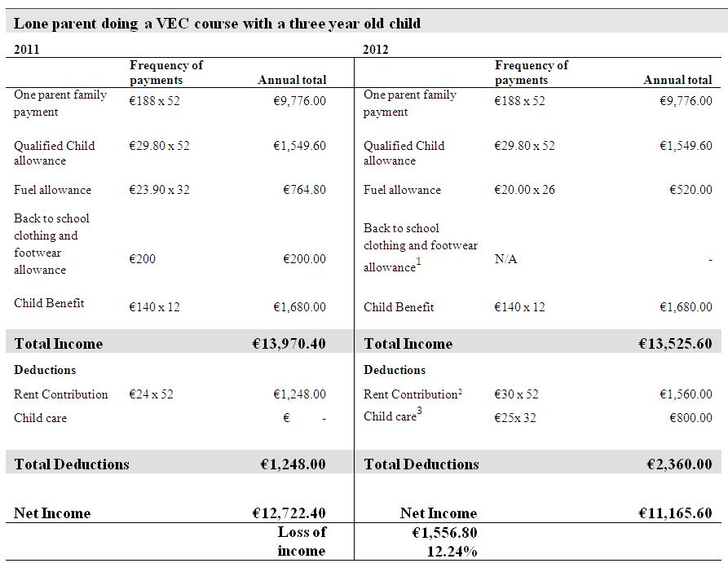Select the 2012 Child care cost €800.00
Image resolution: width=728 pixels, height=572 pixels.
(x=690, y=417)
